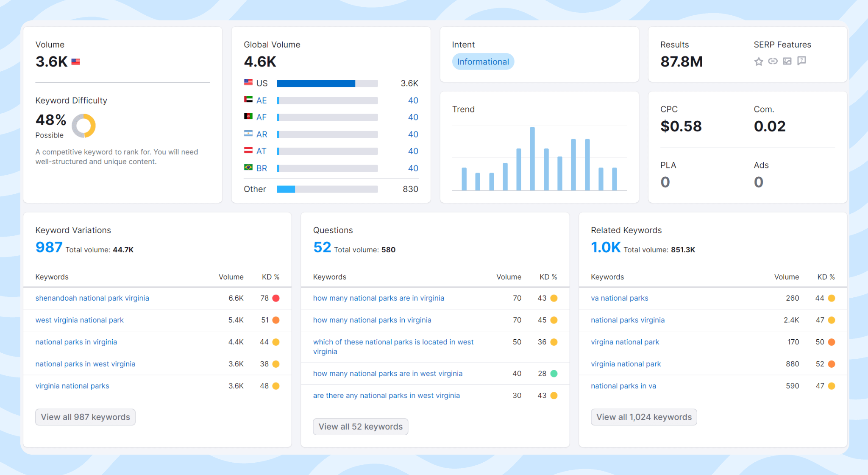Click the US flag next to Volume 3.6K

point(75,62)
